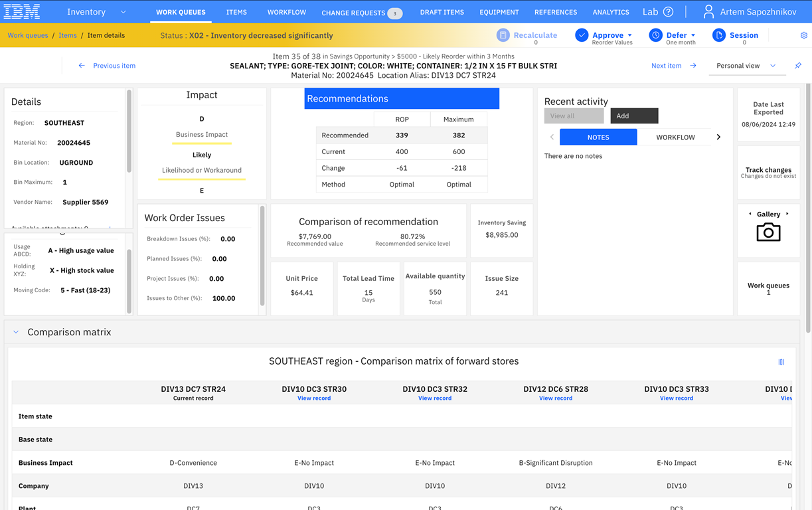The image size is (812, 510).
Task: Click the Work Order Issues scrollbar
Action: (x=263, y=256)
